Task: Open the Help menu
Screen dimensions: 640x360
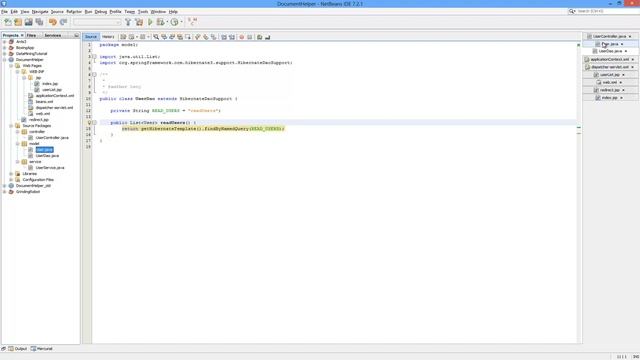Action: 173,12
